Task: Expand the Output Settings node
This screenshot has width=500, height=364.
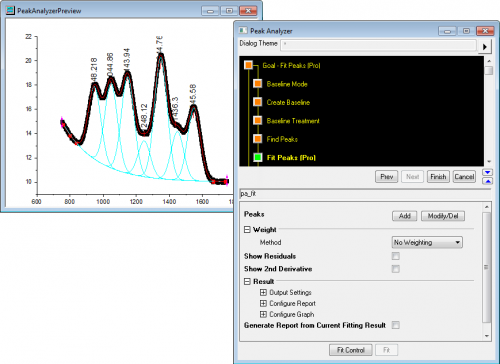Action: click(263, 292)
